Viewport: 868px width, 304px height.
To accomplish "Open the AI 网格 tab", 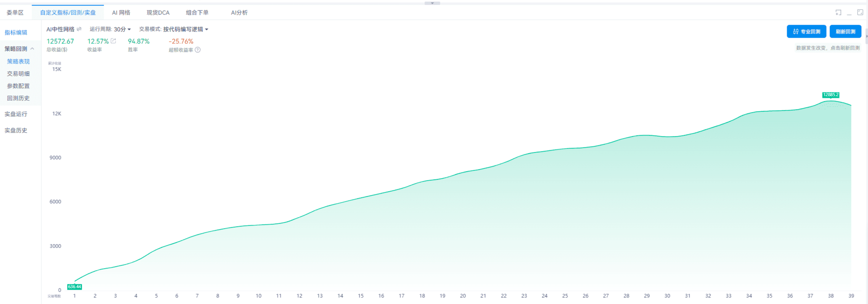I will pyautogui.click(x=121, y=13).
